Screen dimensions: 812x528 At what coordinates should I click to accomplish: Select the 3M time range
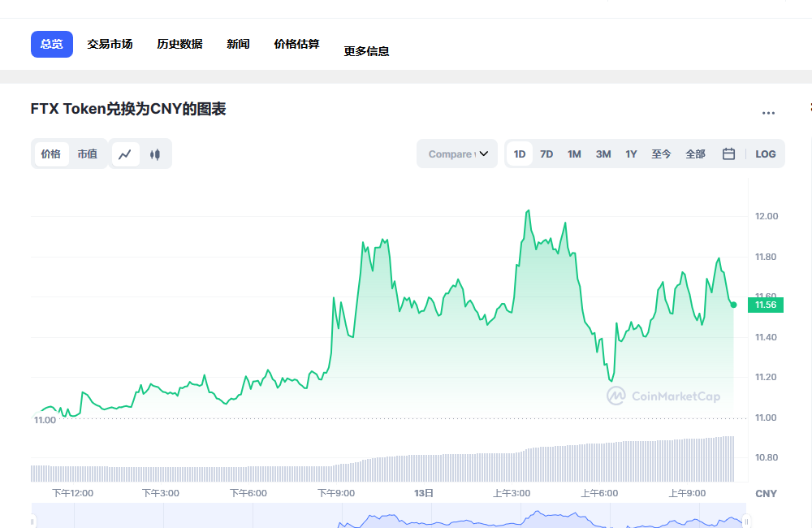pyautogui.click(x=603, y=154)
